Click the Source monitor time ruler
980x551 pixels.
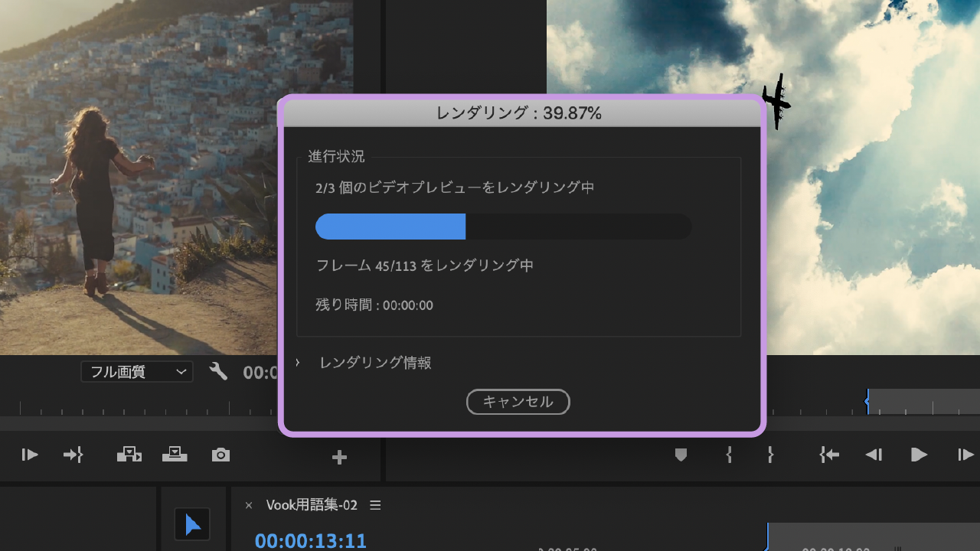[x=138, y=407]
